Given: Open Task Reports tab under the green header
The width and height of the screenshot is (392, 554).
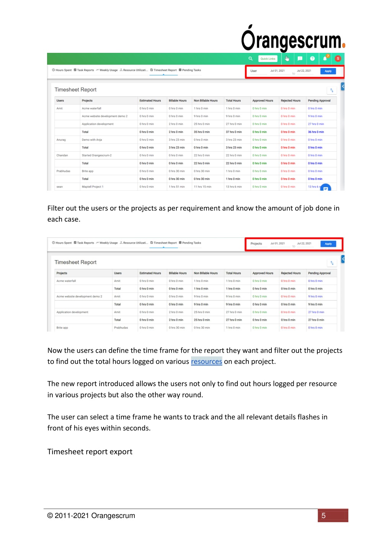Looking at the screenshot, I should click(x=84, y=70).
